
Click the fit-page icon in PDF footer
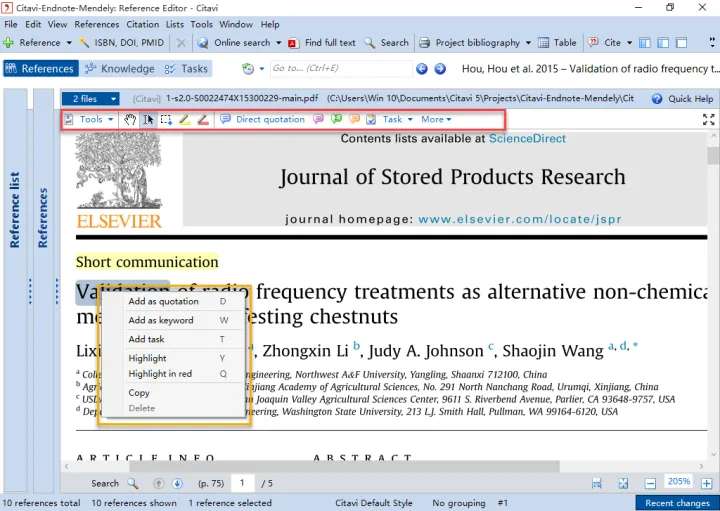point(623,483)
